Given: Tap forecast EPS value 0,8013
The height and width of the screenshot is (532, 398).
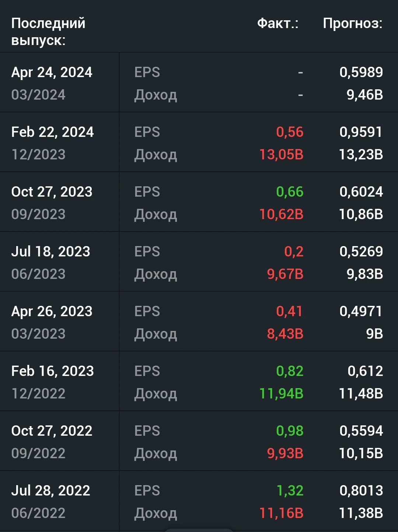Looking at the screenshot, I should tap(361, 491).
